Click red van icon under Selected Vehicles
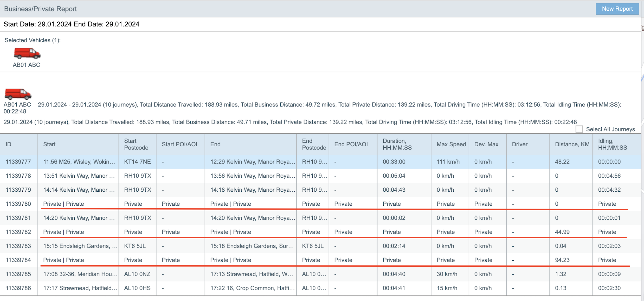This screenshot has height=301, width=644. coord(27,53)
